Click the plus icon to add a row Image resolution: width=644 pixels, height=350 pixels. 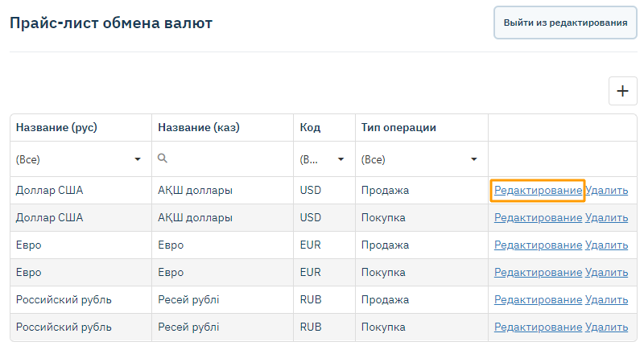(x=621, y=91)
